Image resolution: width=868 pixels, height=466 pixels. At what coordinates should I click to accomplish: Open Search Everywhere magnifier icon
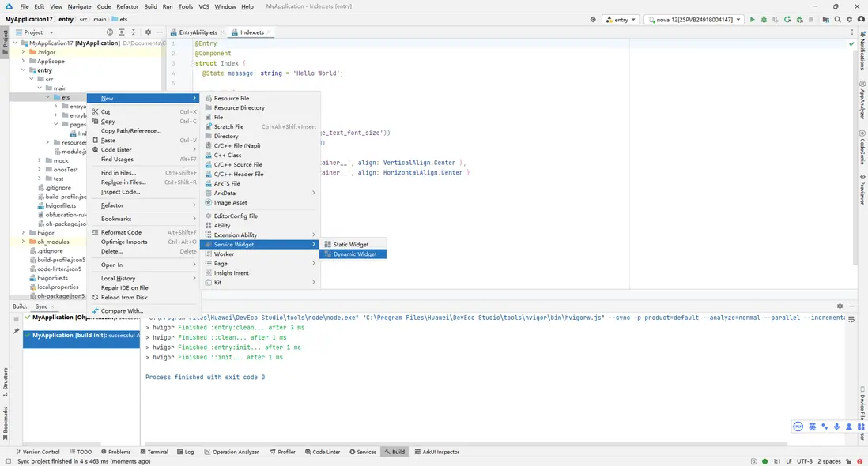(x=836, y=19)
